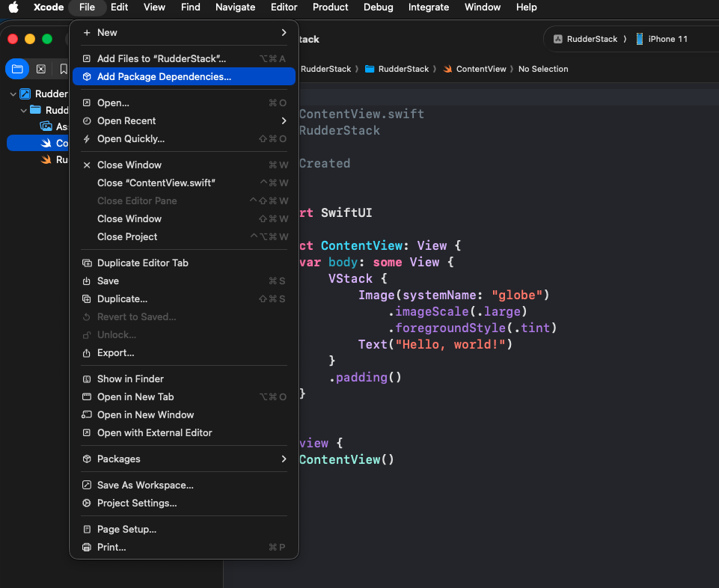Viewport: 719px width, 588px height.
Task: Open Project Settings…
Action: 184,503
